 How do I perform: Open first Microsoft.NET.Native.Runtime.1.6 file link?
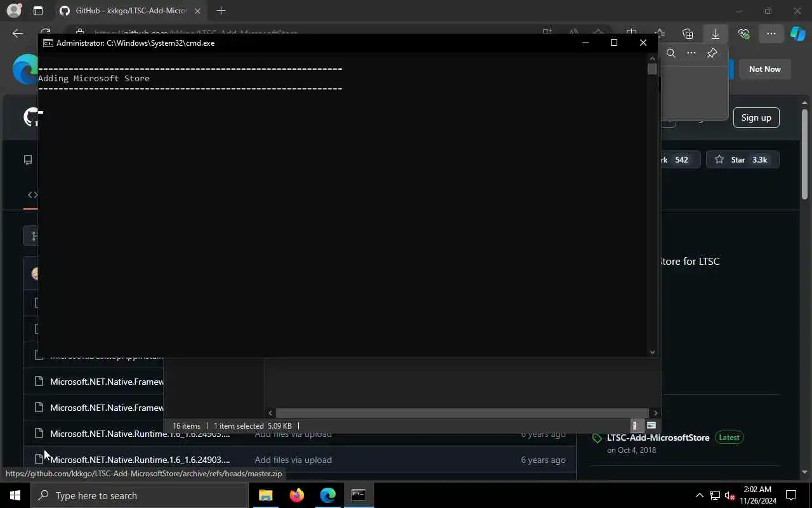coord(140,434)
